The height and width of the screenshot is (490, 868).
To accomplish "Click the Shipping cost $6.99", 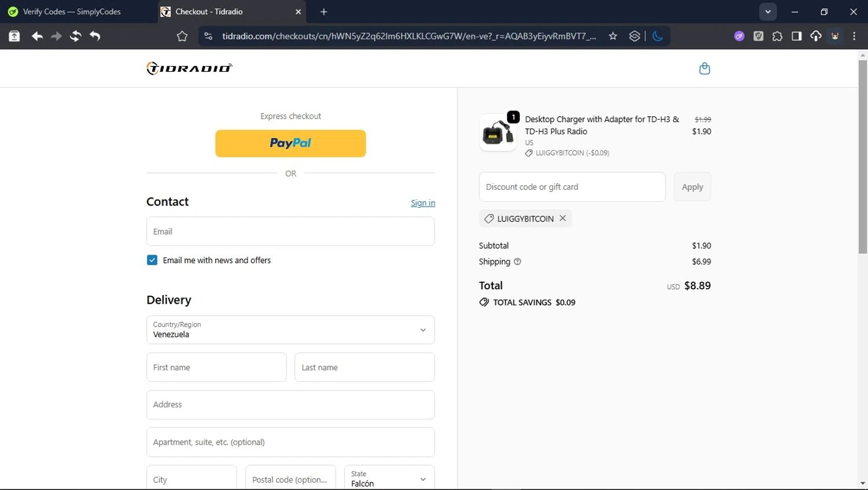I will pyautogui.click(x=701, y=261).
